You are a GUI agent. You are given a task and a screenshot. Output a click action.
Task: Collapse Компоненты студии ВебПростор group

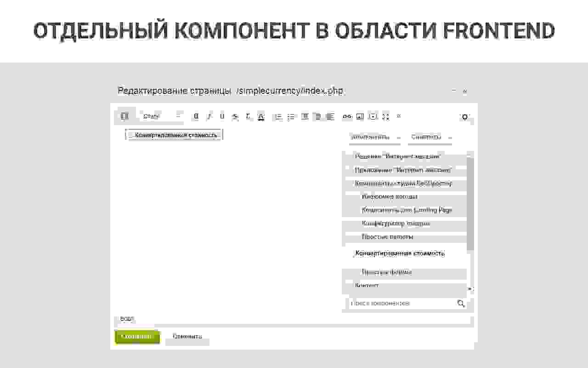404,184
